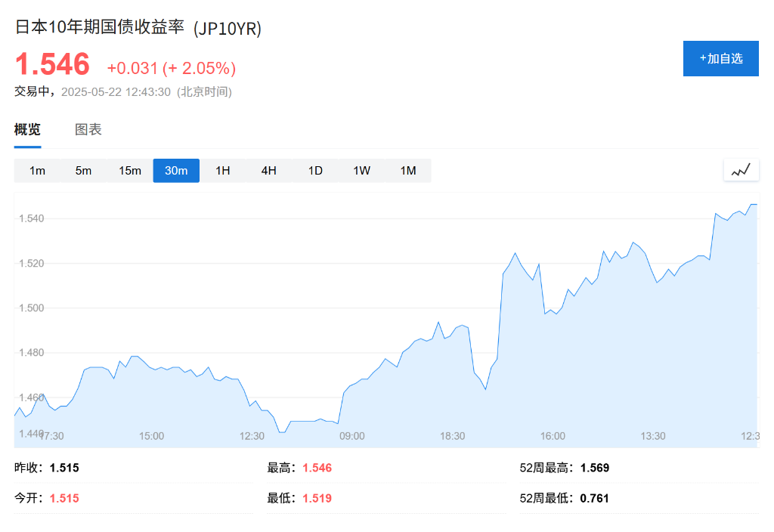The width and height of the screenshot is (774, 532).
Task: Click the chart type line icon
Action: point(741,170)
